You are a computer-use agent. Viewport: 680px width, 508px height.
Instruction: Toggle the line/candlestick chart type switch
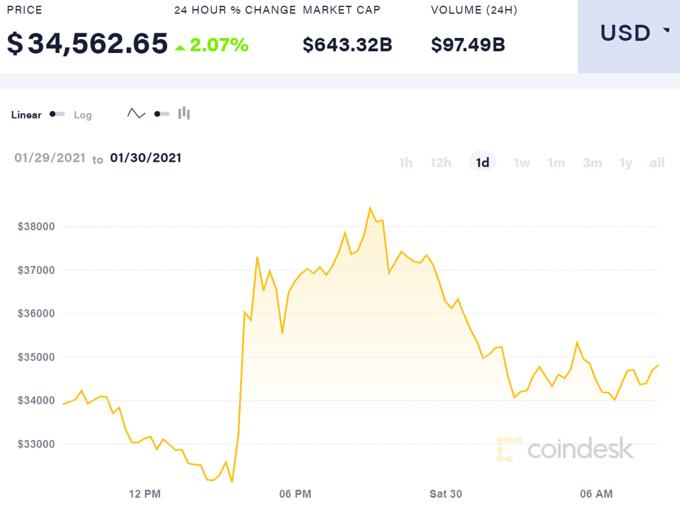click(x=160, y=114)
